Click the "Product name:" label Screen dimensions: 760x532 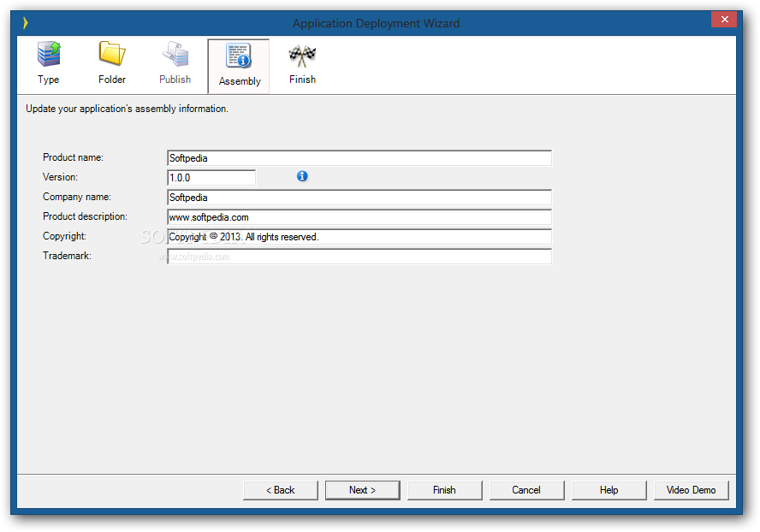[74, 157]
